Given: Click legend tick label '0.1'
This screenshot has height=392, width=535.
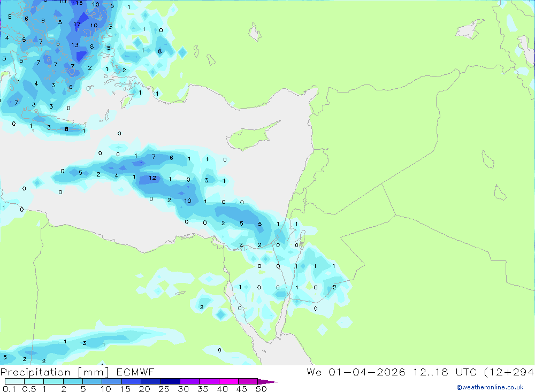Looking at the screenshot, I should point(9,389).
